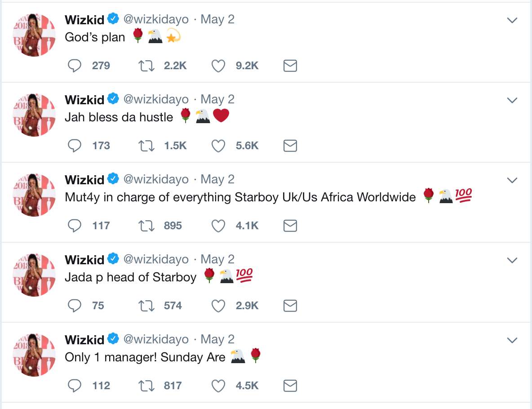Reply to the "God's plan" tweet
This screenshot has height=409, width=532.
74,66
